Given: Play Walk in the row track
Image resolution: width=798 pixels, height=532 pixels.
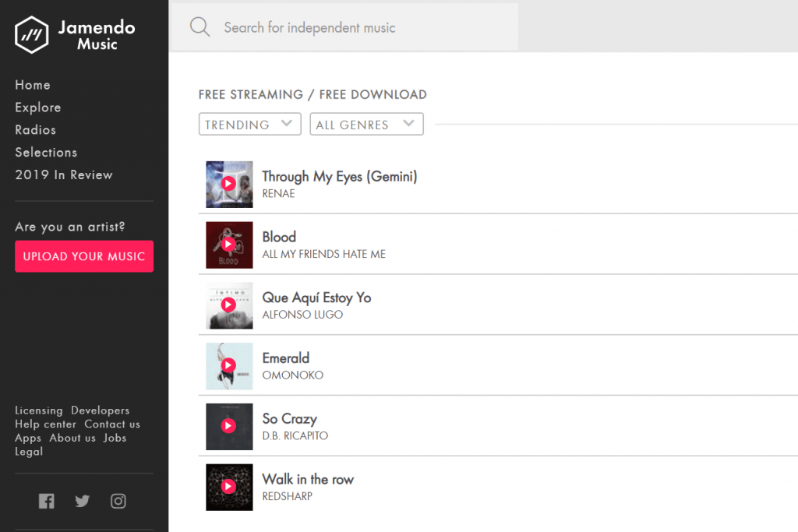Looking at the screenshot, I should click(228, 486).
